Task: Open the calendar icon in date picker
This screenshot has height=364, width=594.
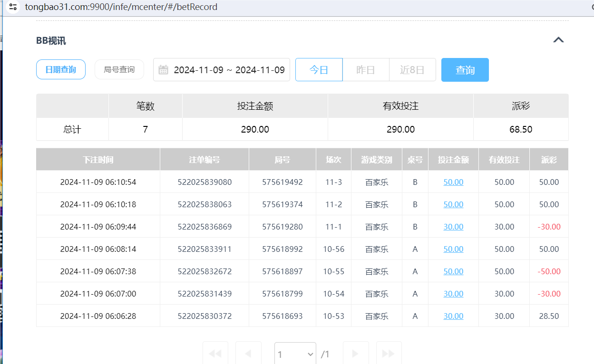Action: pos(164,69)
